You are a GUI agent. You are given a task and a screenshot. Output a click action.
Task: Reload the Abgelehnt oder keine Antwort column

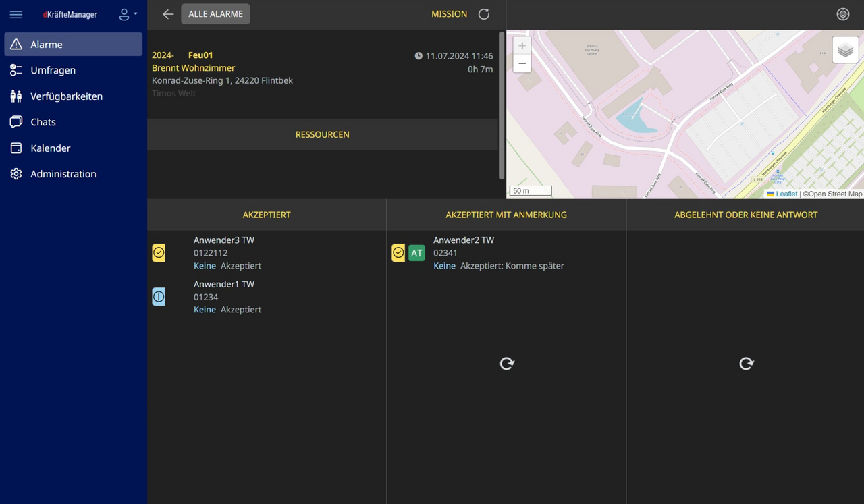point(746,364)
